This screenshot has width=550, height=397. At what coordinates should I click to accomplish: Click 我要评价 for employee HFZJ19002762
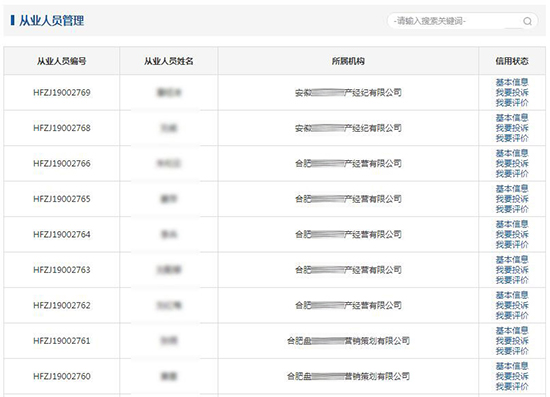[512, 315]
